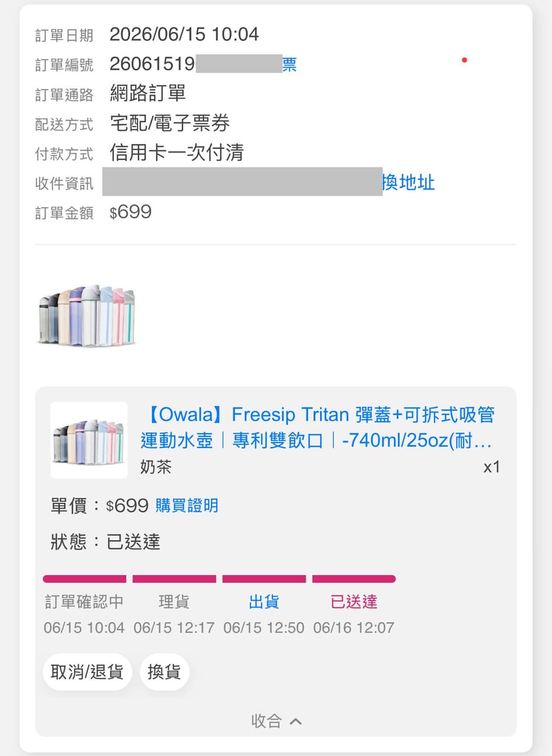Screen dimensions: 552x756
Task: Open the large water bottles product image
Action: (87, 316)
